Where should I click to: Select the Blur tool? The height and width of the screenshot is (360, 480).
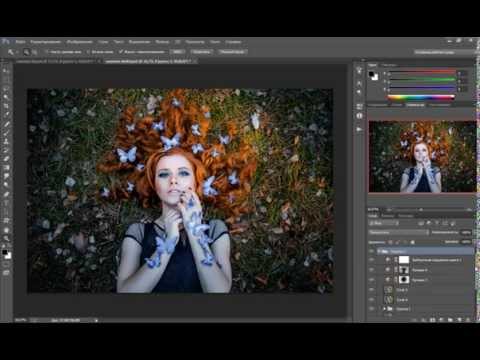[6, 176]
